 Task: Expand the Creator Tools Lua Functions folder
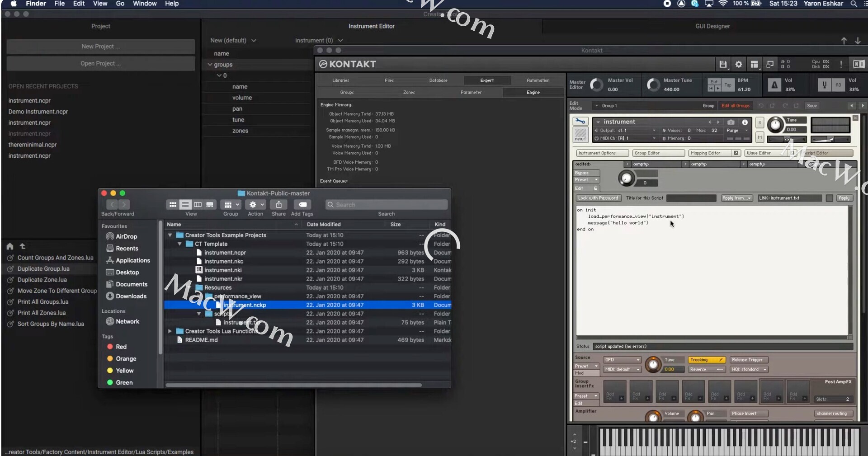(x=170, y=331)
